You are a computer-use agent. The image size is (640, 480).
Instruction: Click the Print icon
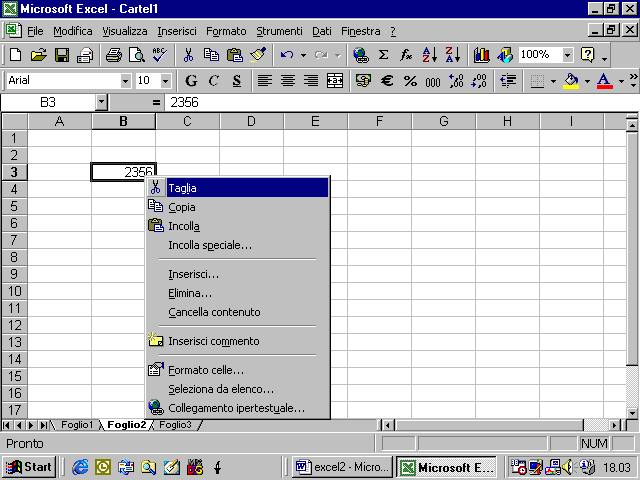tap(85, 54)
